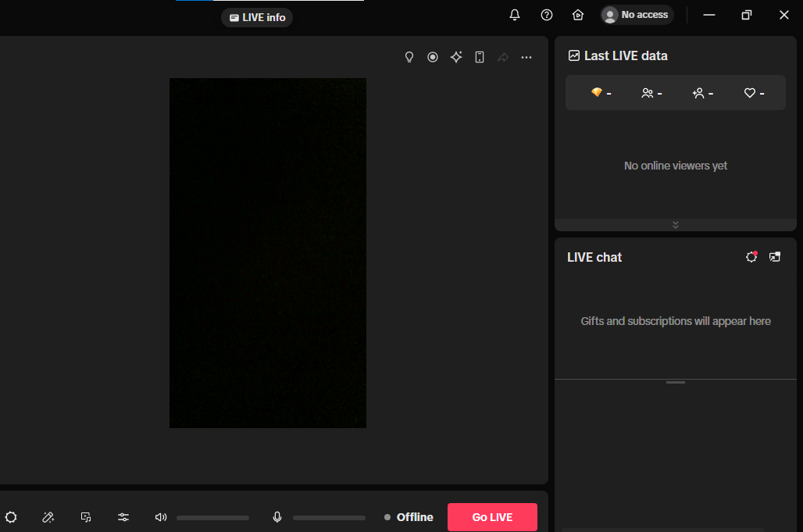Viewport: 803px width, 532px height.
Task: Open the comment overlay icon in bottom toolbar
Action: click(85, 517)
